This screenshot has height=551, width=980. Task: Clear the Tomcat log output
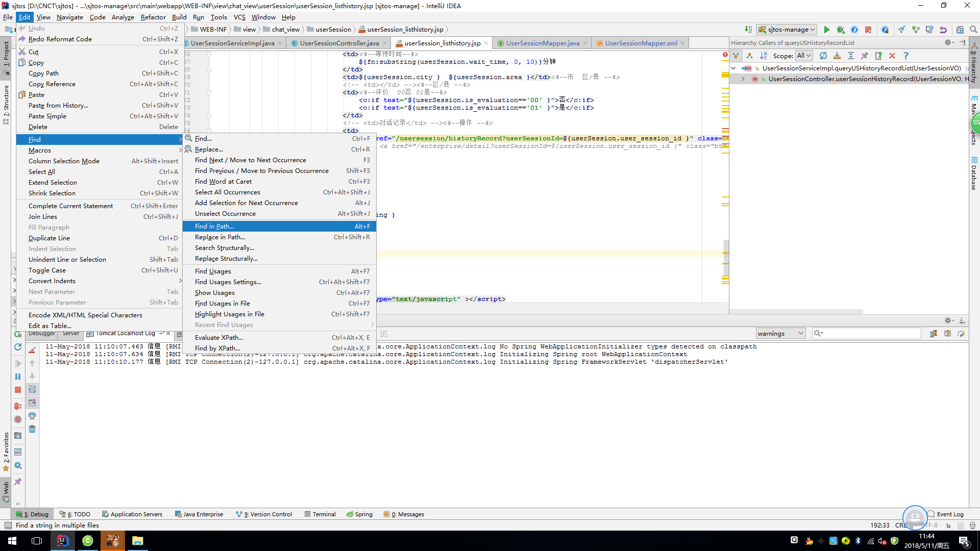pyautogui.click(x=32, y=350)
